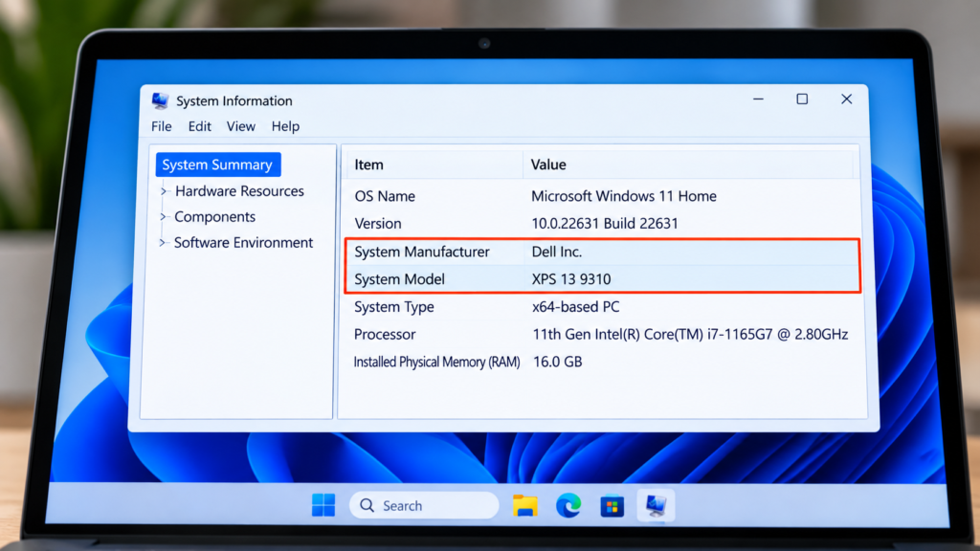Click the XPS 13 9310 value
Viewport: 980px width, 551px height.
tap(571, 279)
